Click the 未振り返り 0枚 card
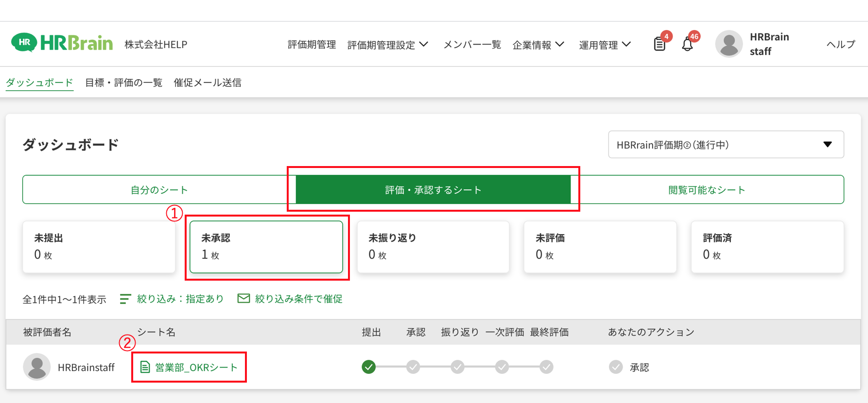The image size is (868, 403). (433, 247)
